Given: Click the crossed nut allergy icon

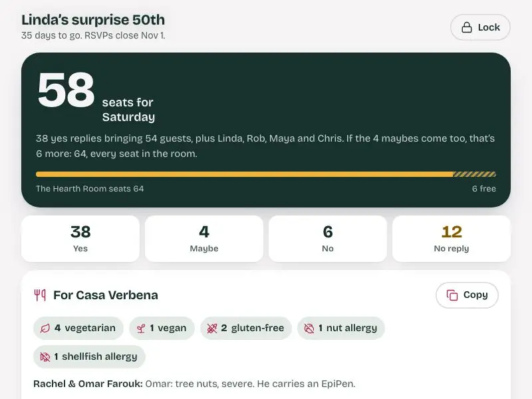Looking at the screenshot, I should click(x=309, y=329).
